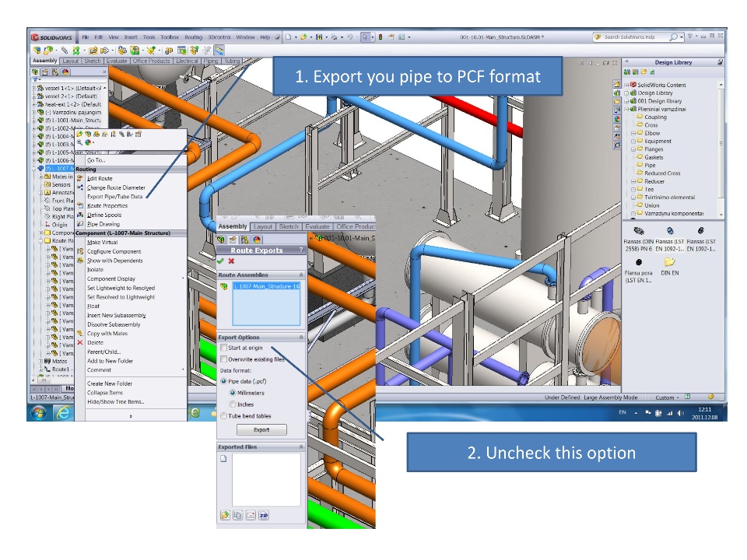Choose Define Spools from context menu
The width and height of the screenshot is (747, 560).
(104, 215)
